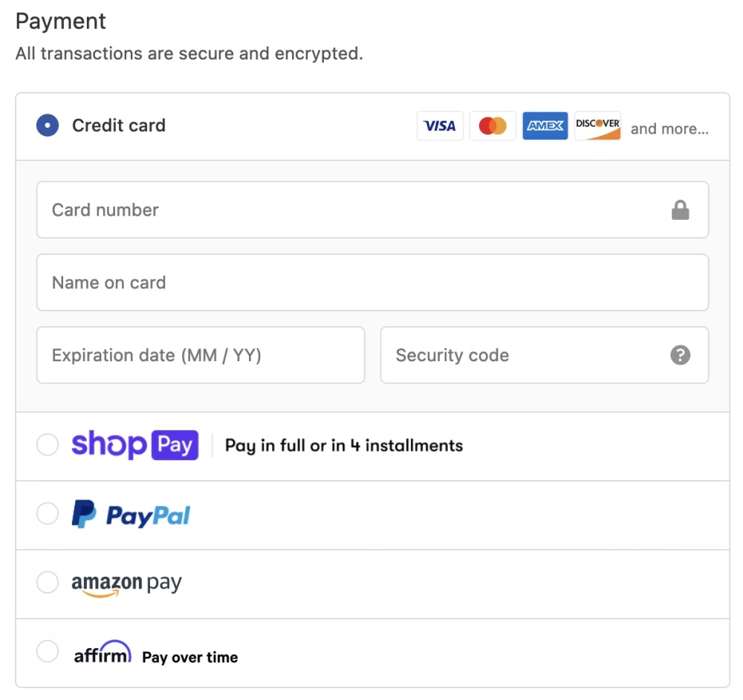Viewport: 743px width, 700px height.
Task: Select the Credit card radio button
Action: pos(48,126)
